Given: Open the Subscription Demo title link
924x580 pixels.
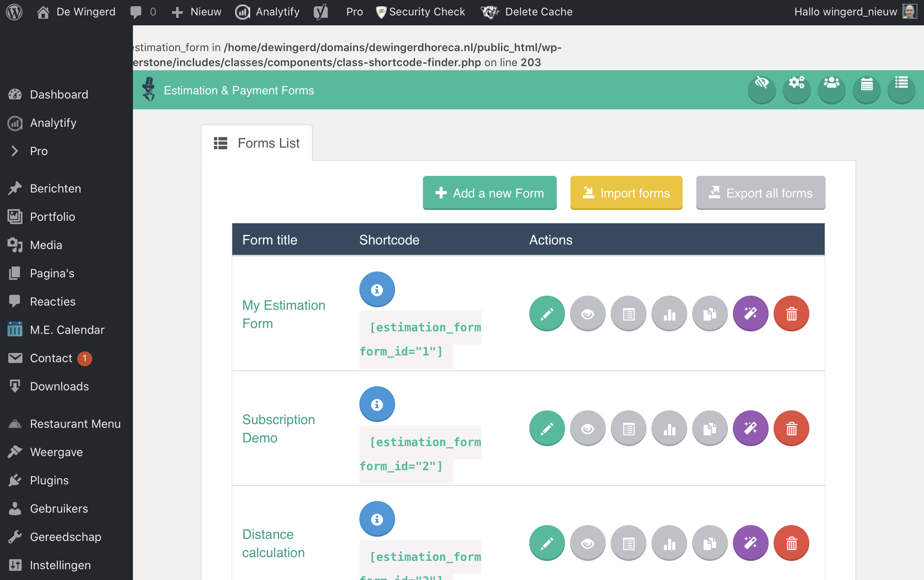Looking at the screenshot, I should [x=278, y=429].
